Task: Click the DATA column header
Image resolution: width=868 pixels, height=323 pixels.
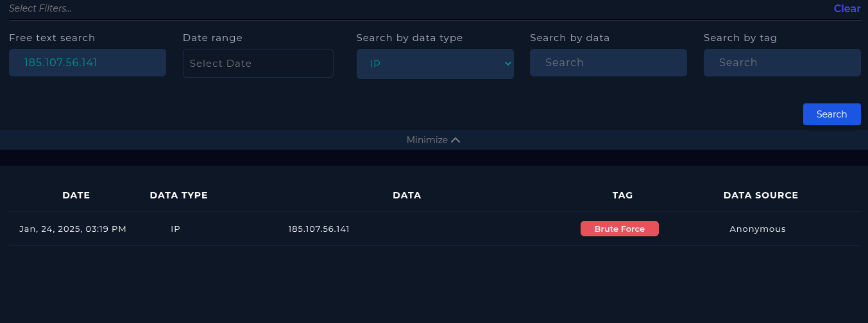Action: coord(407,195)
